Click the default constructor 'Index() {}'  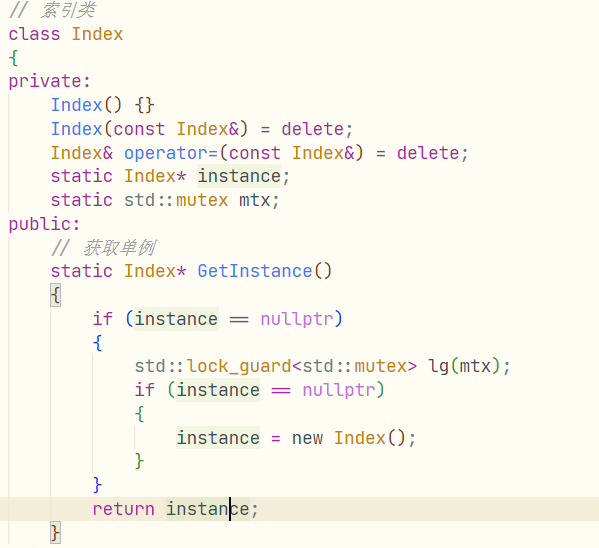pyautogui.click(x=103, y=105)
